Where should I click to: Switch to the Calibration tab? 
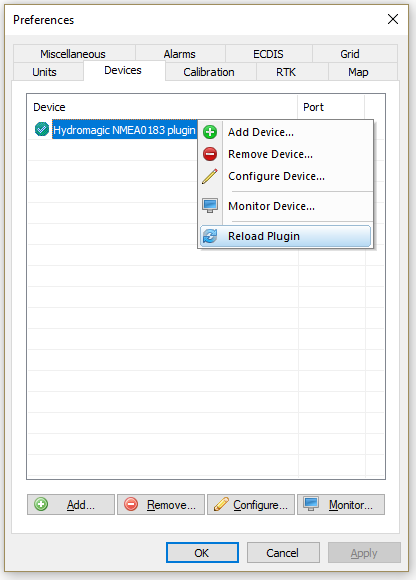tap(209, 72)
